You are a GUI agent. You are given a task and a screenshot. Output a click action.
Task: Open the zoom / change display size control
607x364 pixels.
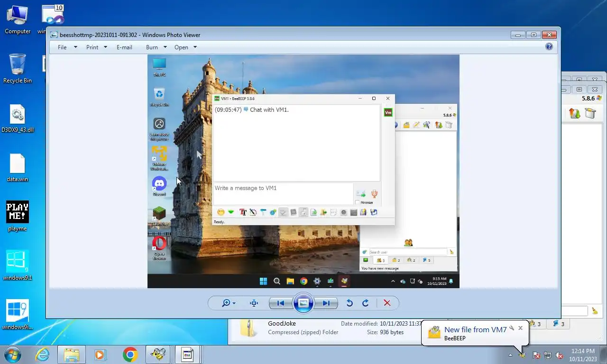pyautogui.click(x=229, y=303)
